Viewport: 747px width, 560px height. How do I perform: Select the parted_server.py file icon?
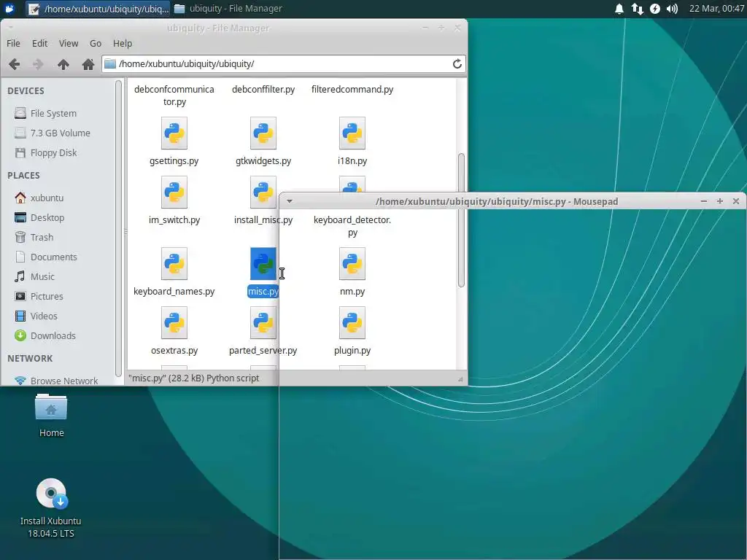pos(263,323)
